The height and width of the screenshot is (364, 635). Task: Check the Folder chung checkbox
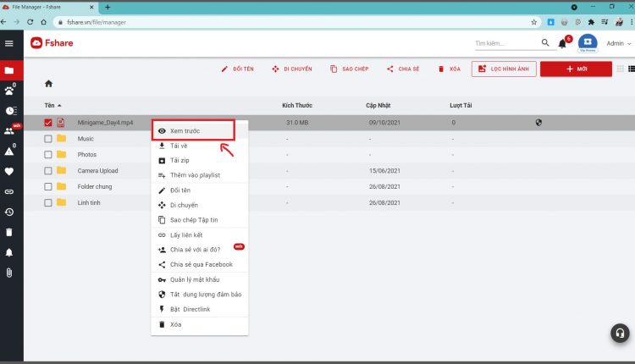48,187
